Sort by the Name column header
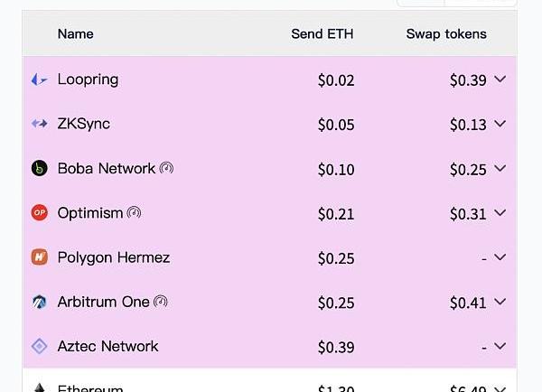The image size is (542, 392). [75, 34]
